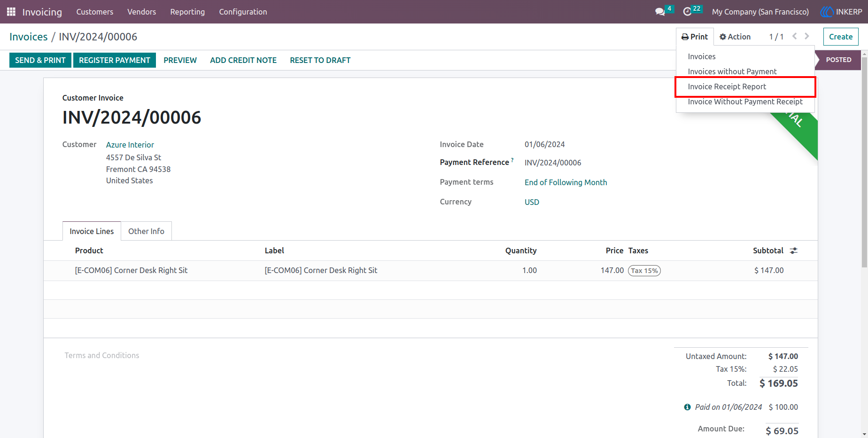
Task: Click the Quantity column header
Action: tap(521, 250)
